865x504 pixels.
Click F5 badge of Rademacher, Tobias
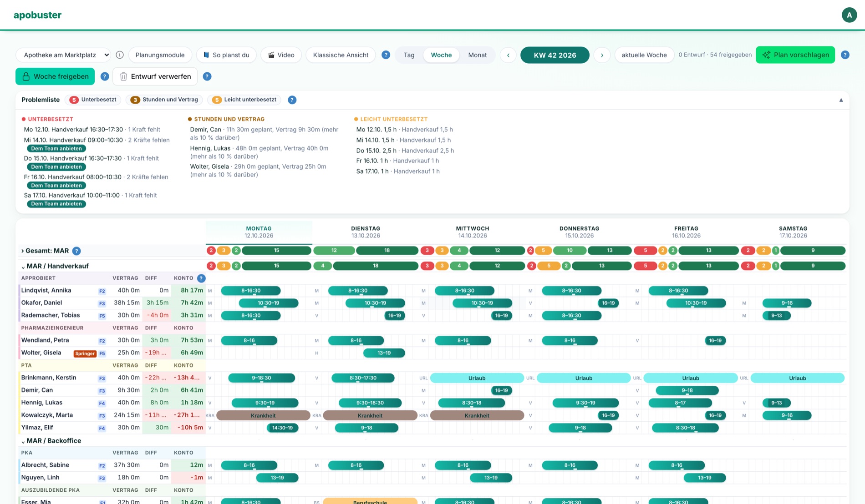point(102,316)
